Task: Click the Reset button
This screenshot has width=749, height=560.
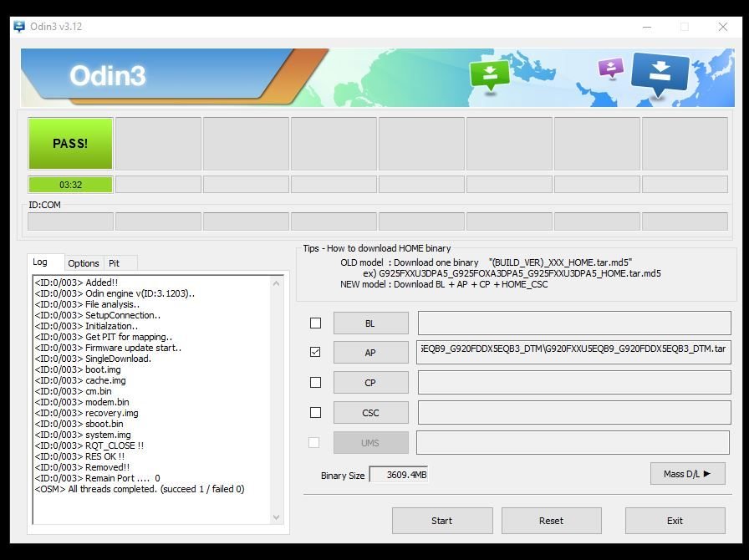Action: pyautogui.click(x=551, y=521)
